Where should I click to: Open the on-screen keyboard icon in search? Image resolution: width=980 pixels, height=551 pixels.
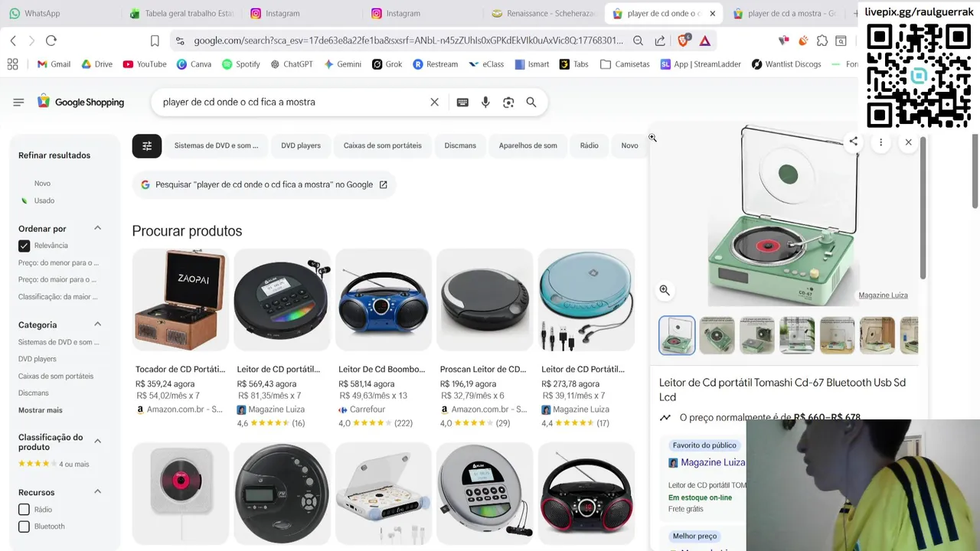tap(462, 102)
